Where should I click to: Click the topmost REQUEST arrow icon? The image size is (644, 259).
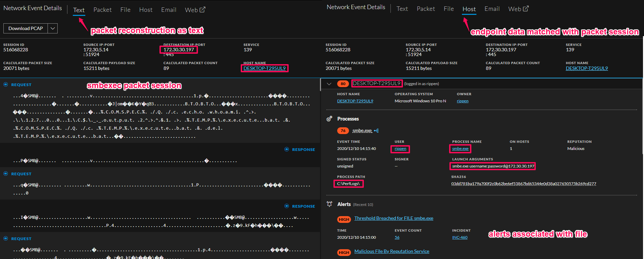coord(6,84)
